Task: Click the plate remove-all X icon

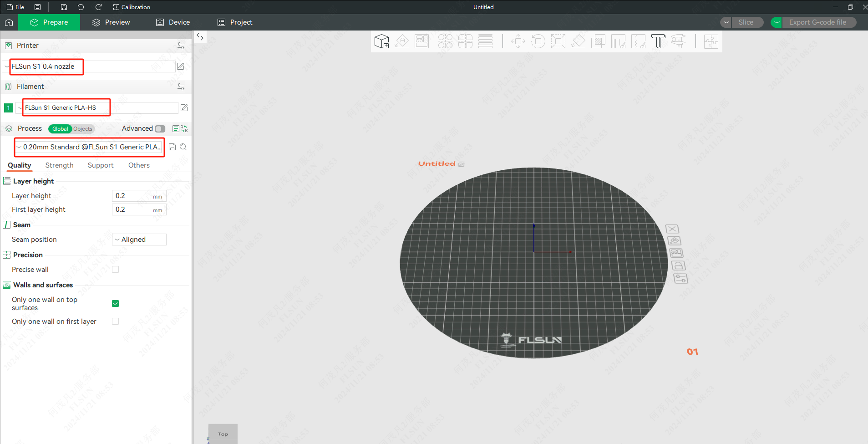Action: tap(672, 229)
